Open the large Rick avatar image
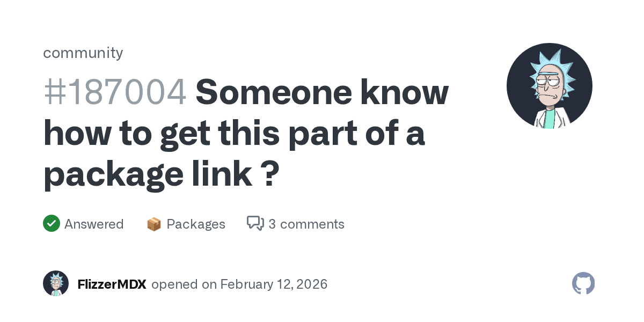Viewport: 644px width, 322px height. pyautogui.click(x=549, y=86)
